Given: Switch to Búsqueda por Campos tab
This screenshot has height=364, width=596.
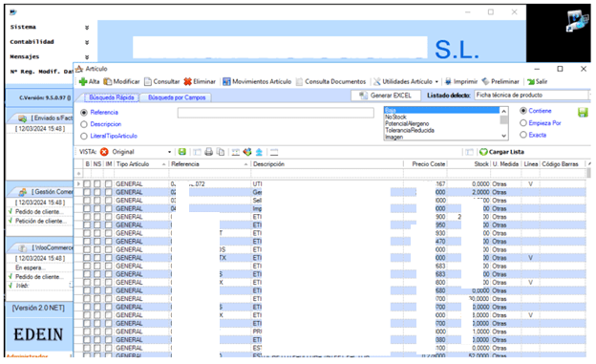Looking at the screenshot, I should click(177, 97).
